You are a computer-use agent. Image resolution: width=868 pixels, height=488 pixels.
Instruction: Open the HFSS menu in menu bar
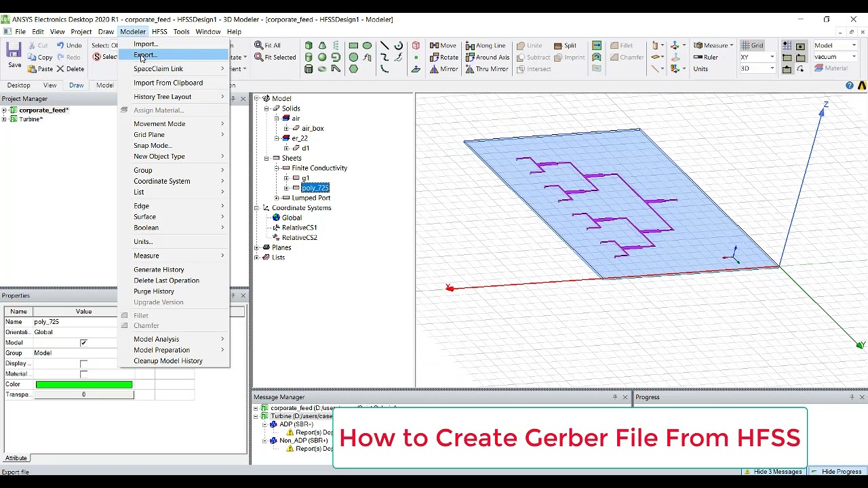click(x=159, y=32)
